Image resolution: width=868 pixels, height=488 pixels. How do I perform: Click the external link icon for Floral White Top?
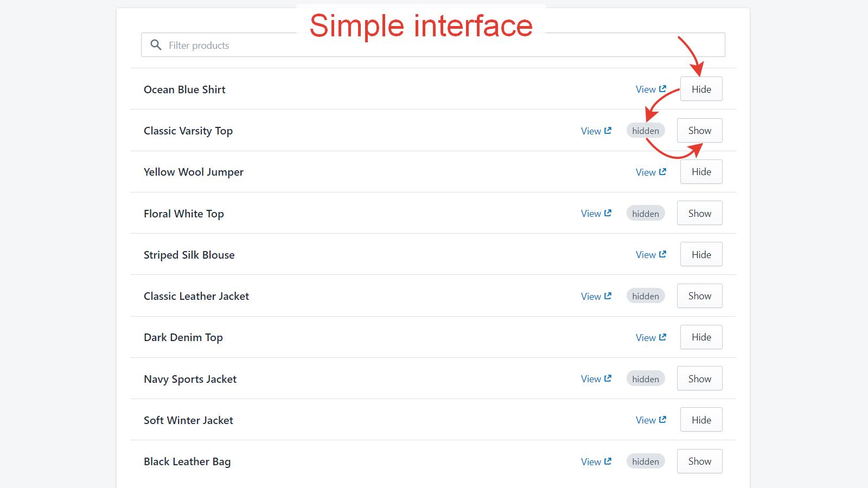click(x=609, y=213)
